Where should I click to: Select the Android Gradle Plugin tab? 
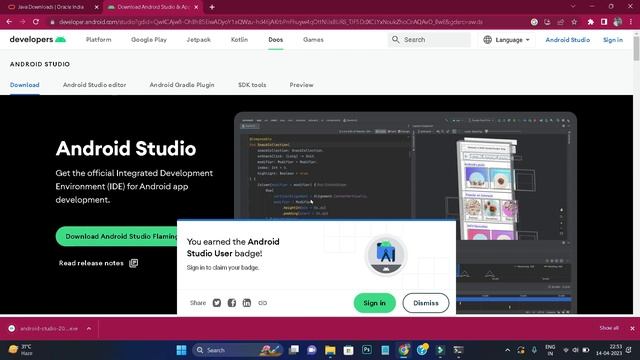click(182, 85)
